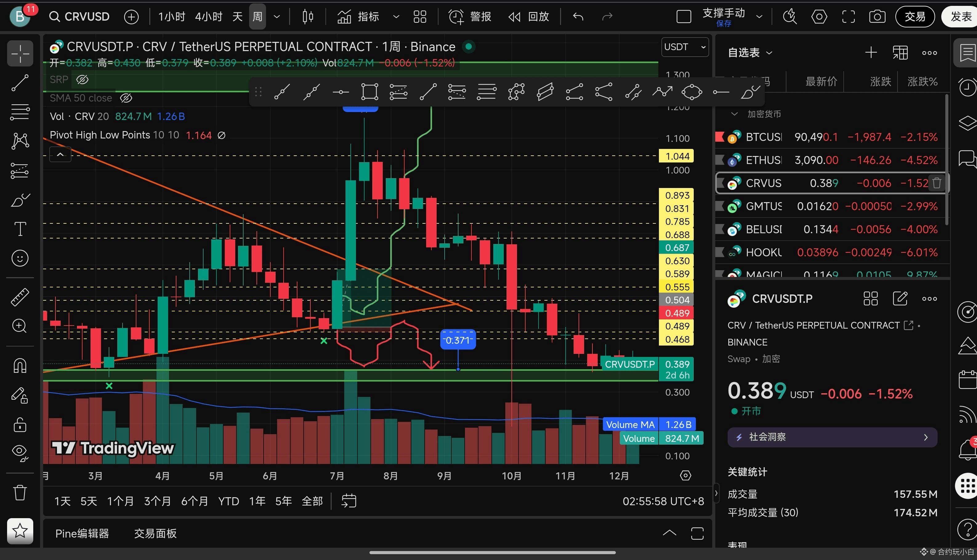Open the candlestick chart type selector

click(x=308, y=17)
